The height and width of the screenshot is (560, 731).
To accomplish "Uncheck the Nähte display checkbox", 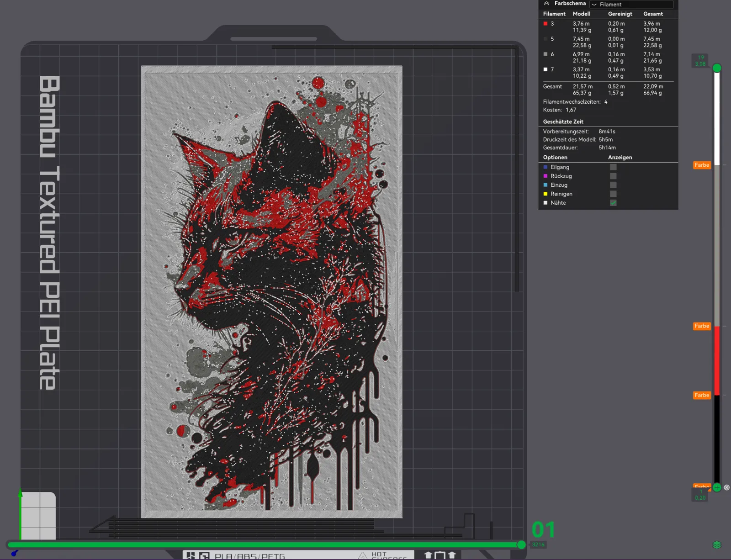I will 613,203.
